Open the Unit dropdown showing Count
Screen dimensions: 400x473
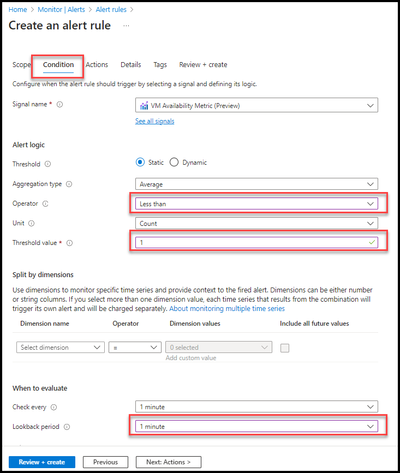point(257,223)
